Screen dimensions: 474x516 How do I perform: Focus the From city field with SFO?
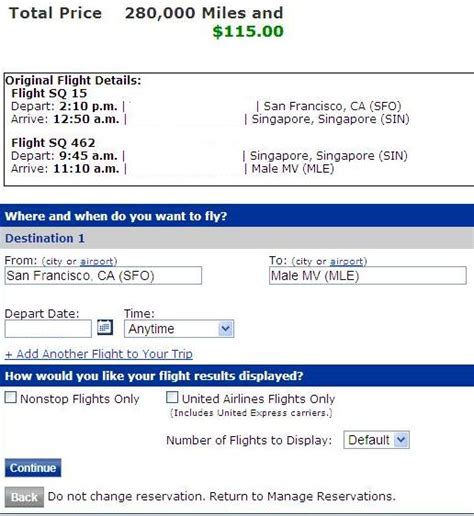click(x=103, y=276)
